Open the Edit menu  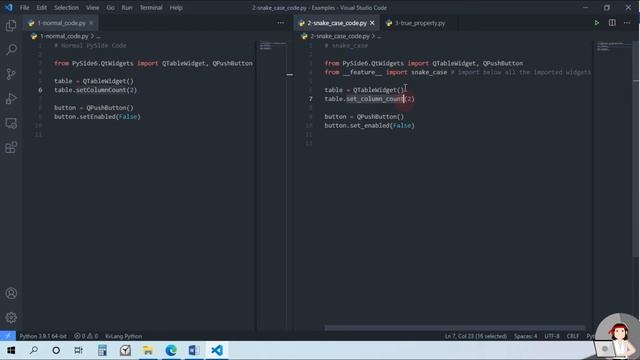[41, 8]
